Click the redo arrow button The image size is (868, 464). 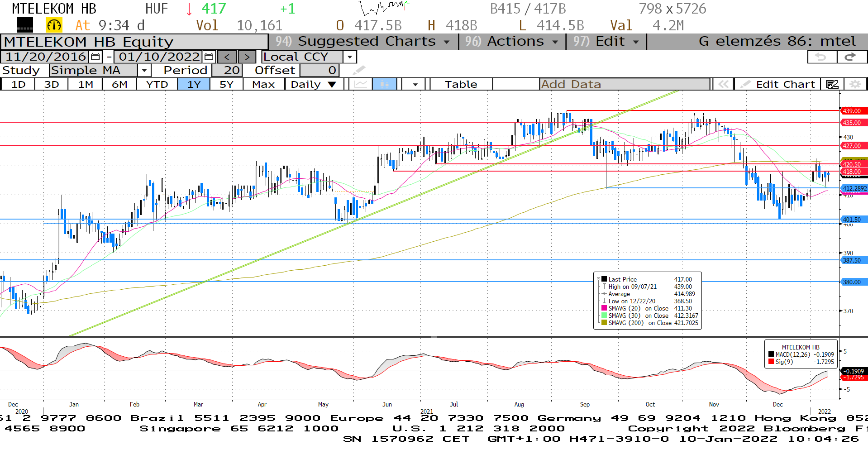[x=851, y=57]
